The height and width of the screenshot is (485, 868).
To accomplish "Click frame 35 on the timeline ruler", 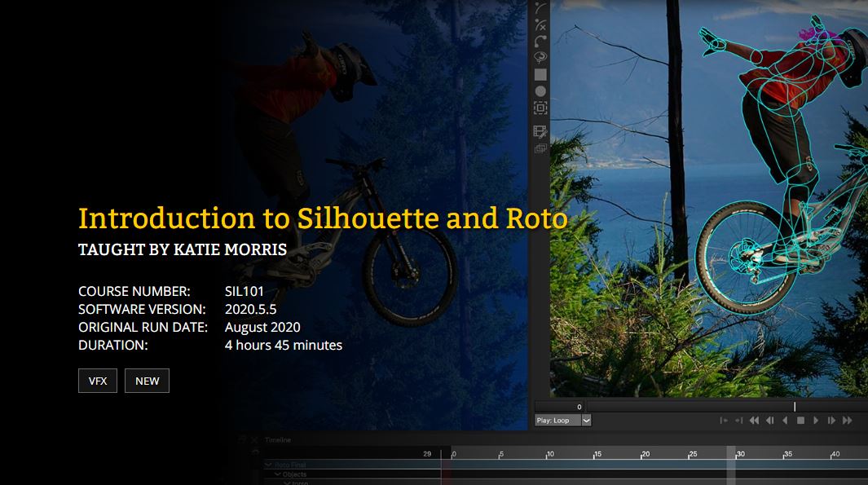I will 788,454.
